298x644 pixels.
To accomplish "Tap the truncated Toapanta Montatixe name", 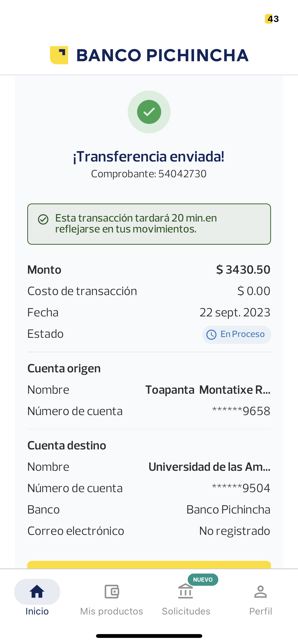I will [x=208, y=390].
